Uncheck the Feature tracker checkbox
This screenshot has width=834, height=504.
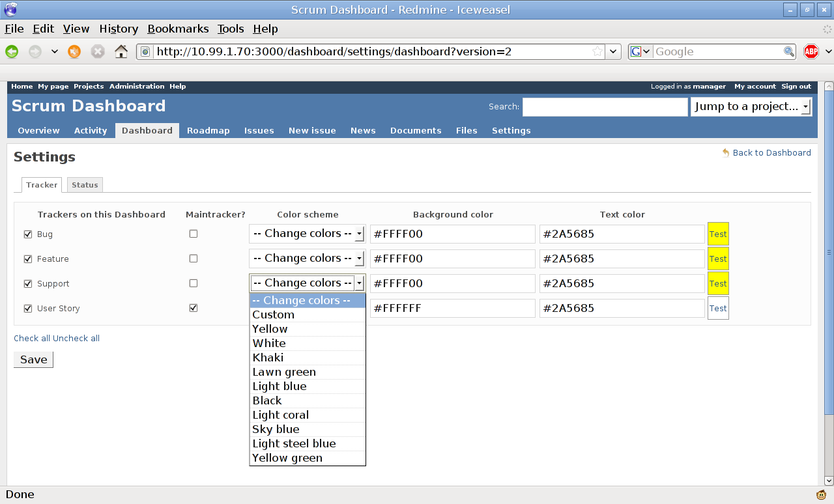pos(28,259)
